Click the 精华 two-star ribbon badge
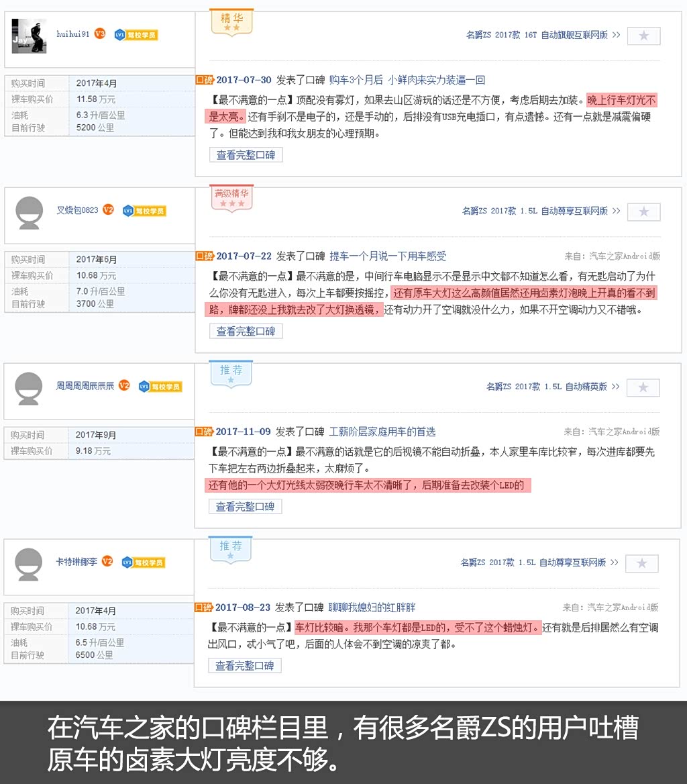Screen dimensions: 687x784 [x=231, y=22]
